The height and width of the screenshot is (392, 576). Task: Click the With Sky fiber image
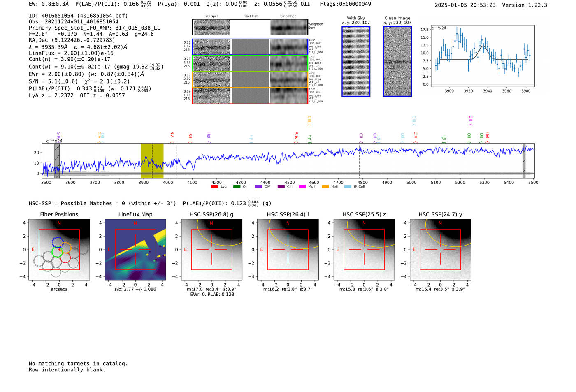pos(356,61)
